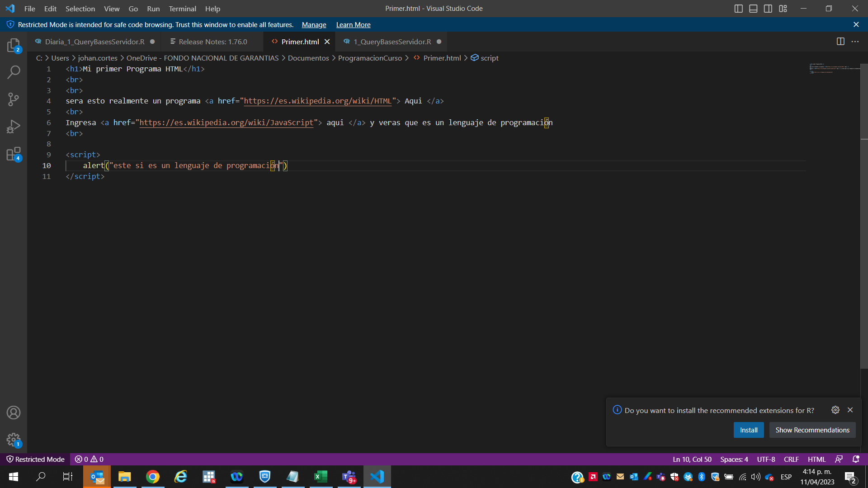
Task: Click the Wikipedia JavaScript URL on line 6
Action: pyautogui.click(x=226, y=122)
